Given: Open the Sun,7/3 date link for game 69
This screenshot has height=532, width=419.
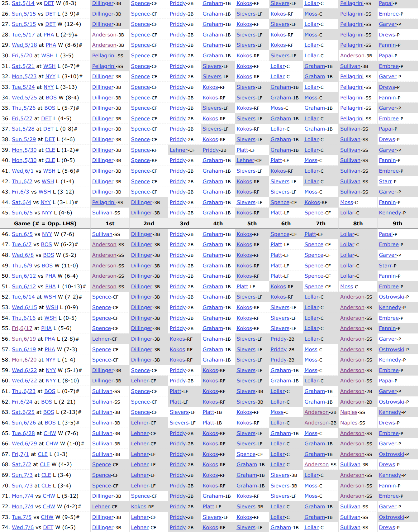Looking at the screenshot, I should pyautogui.click(x=22, y=475).
